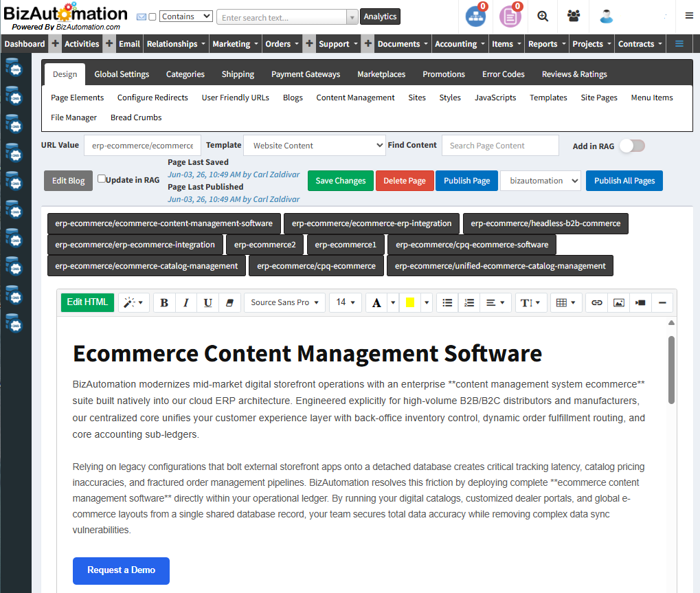Click the insert video icon
The height and width of the screenshot is (593, 700).
pos(640,303)
